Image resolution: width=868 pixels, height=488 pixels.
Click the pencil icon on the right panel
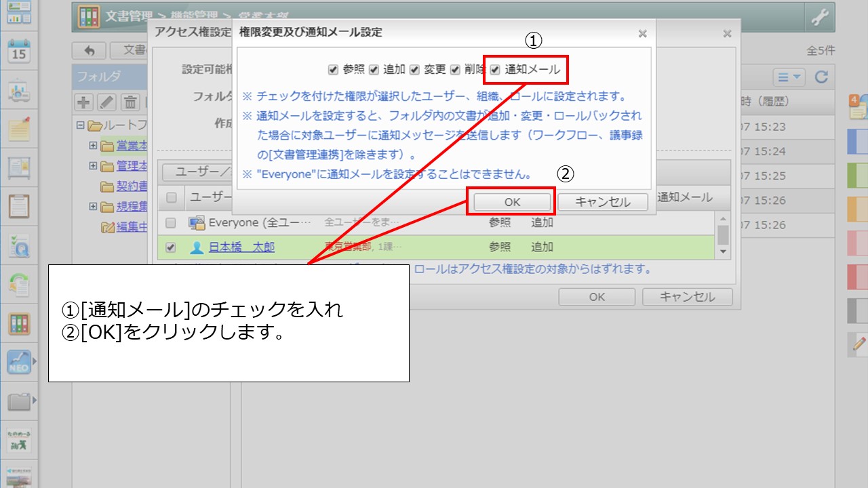click(x=859, y=344)
